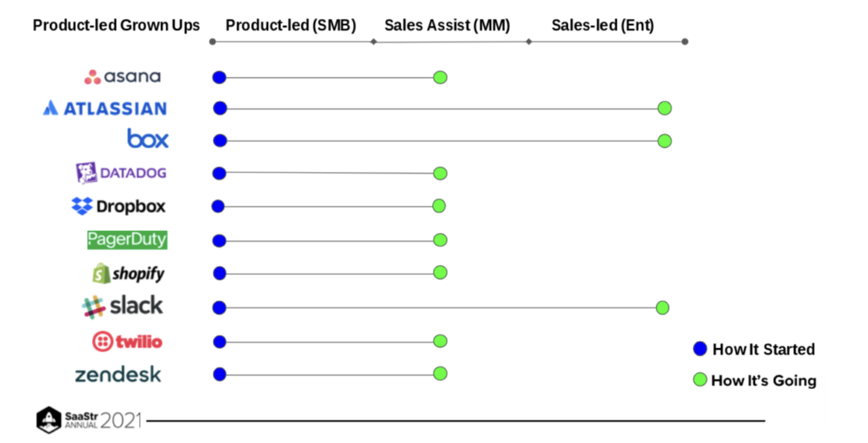
Task: Click the Shopify logo
Action: click(128, 273)
